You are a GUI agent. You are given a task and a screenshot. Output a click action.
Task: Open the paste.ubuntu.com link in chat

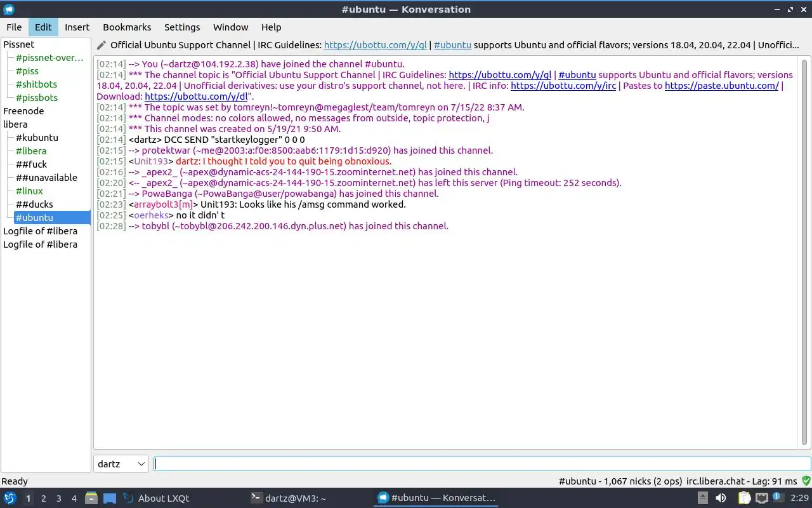coord(722,86)
